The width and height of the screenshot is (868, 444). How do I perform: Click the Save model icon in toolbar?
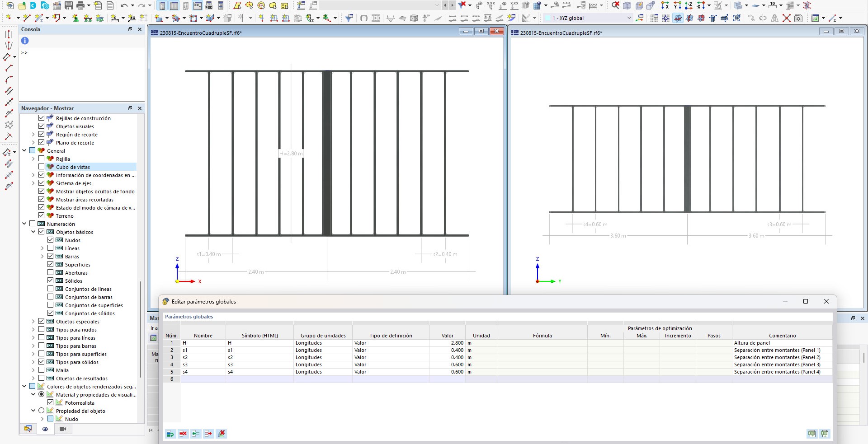[x=69, y=5]
